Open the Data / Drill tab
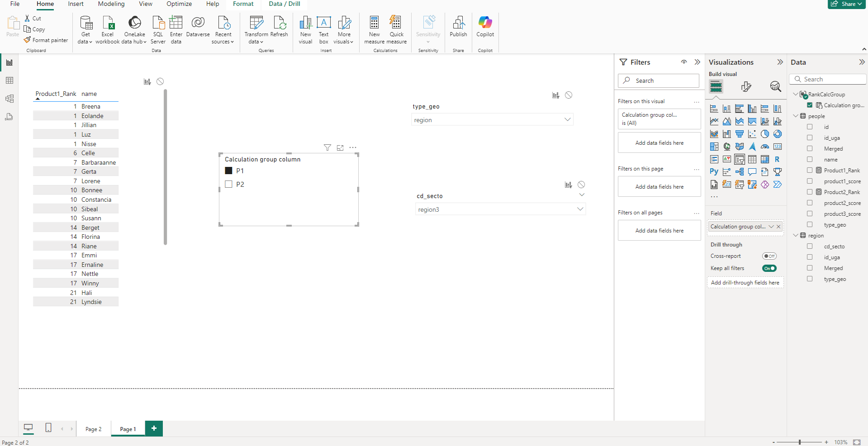The image size is (868, 446). pos(285,4)
